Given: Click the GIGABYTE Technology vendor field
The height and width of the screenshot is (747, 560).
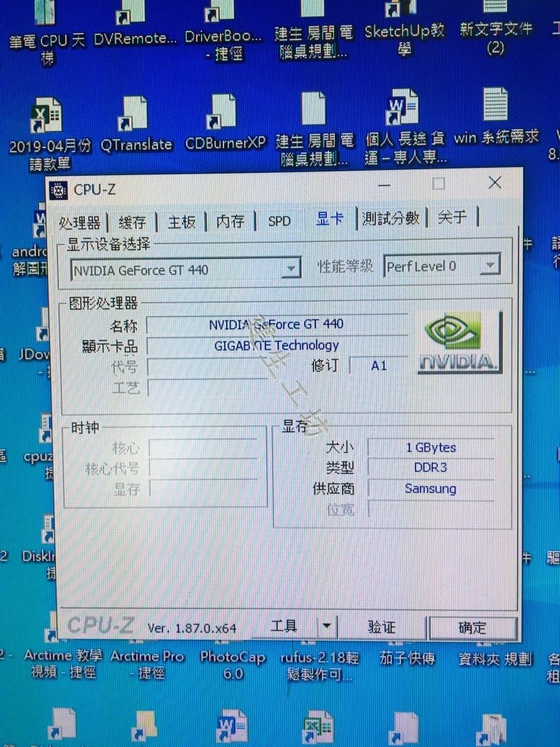Looking at the screenshot, I should coord(276,345).
